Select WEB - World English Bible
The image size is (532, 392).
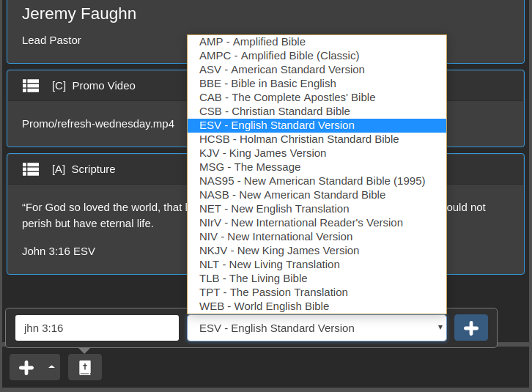(x=317, y=306)
